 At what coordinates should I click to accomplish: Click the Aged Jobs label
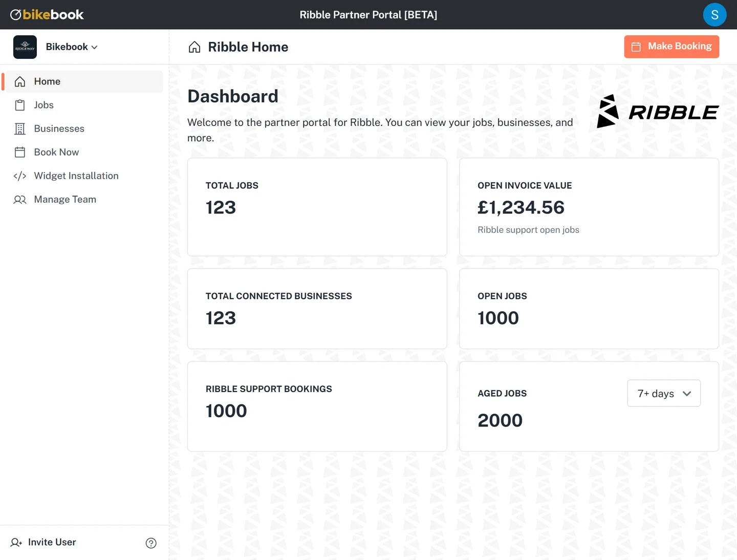(x=502, y=393)
